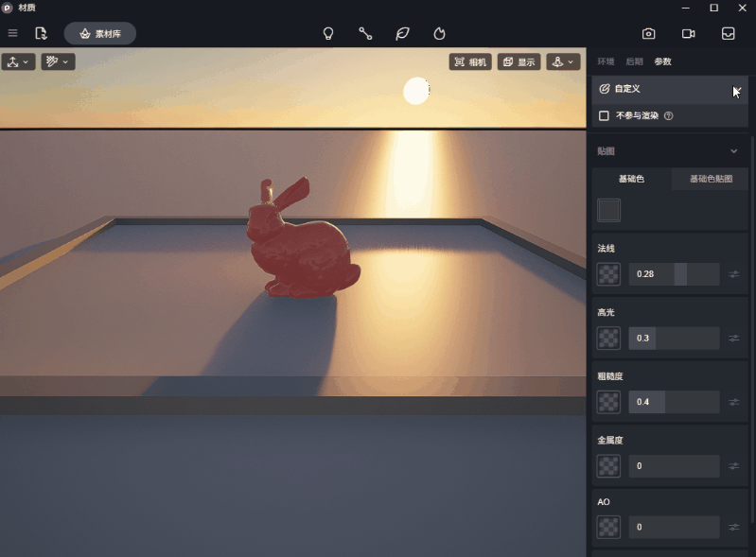Open the hamburger main menu
Viewport: 756px width, 557px height.
tap(12, 33)
